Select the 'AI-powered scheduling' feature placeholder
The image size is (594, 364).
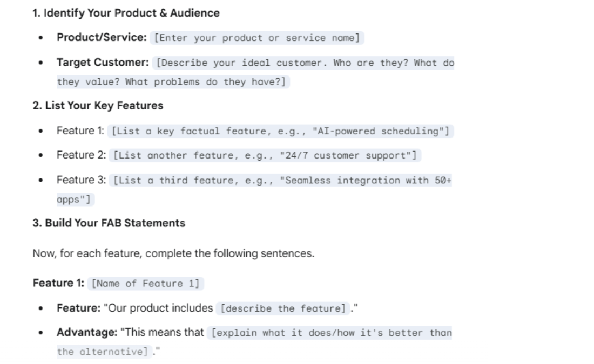[281, 131]
